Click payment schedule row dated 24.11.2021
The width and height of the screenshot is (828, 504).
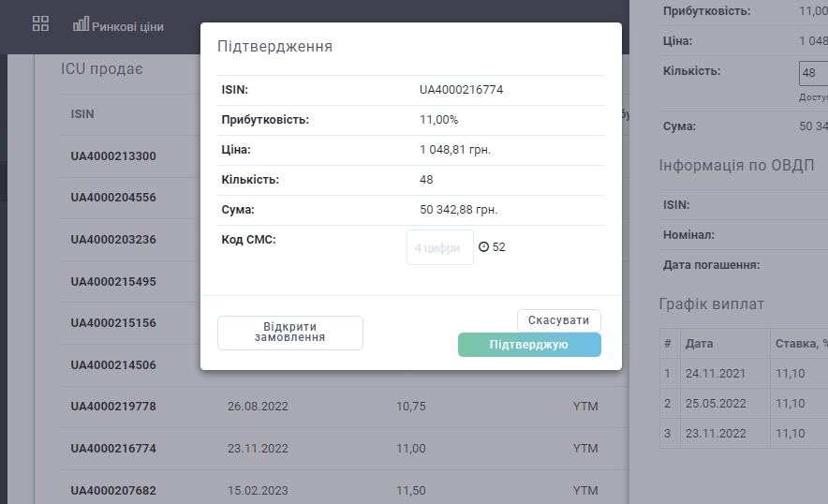pos(744,374)
